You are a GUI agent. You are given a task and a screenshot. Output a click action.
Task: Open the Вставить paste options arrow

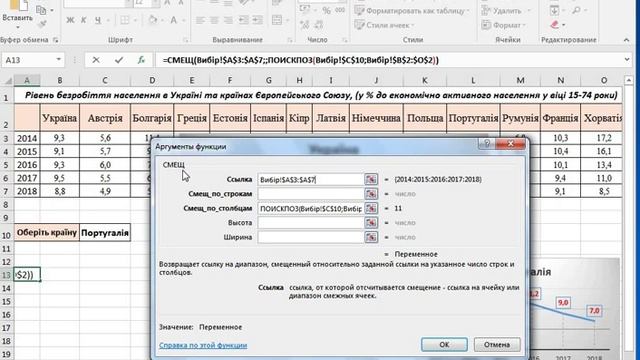pos(18,27)
